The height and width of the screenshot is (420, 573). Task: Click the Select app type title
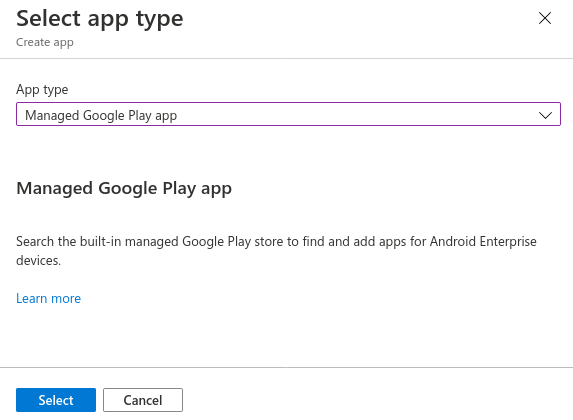coord(100,19)
